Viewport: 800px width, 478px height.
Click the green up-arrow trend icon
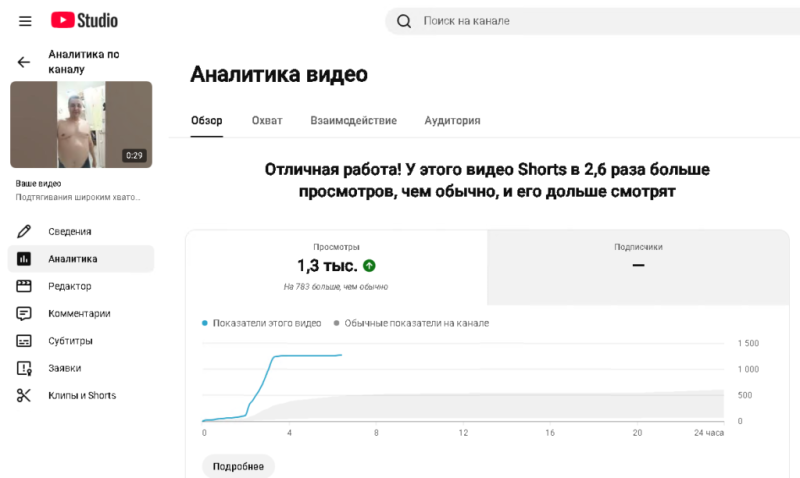[369, 266]
